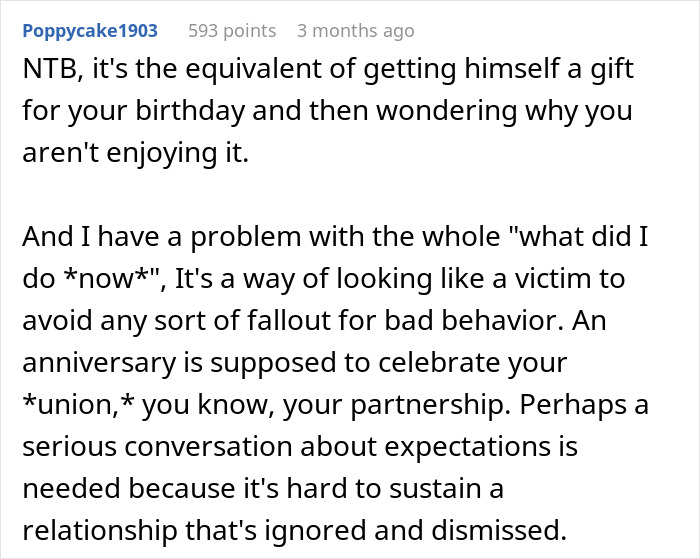Click the 593 points score
This screenshot has width=700, height=559.
click(232, 31)
